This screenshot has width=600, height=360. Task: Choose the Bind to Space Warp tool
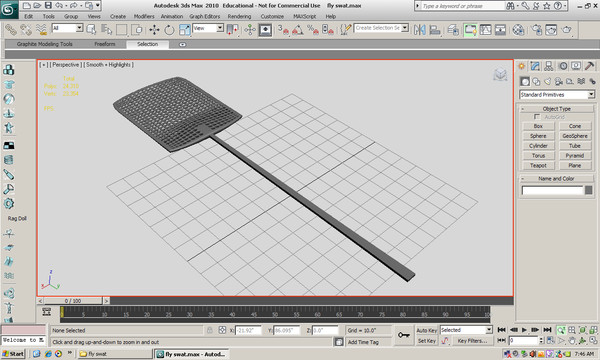tap(41, 30)
